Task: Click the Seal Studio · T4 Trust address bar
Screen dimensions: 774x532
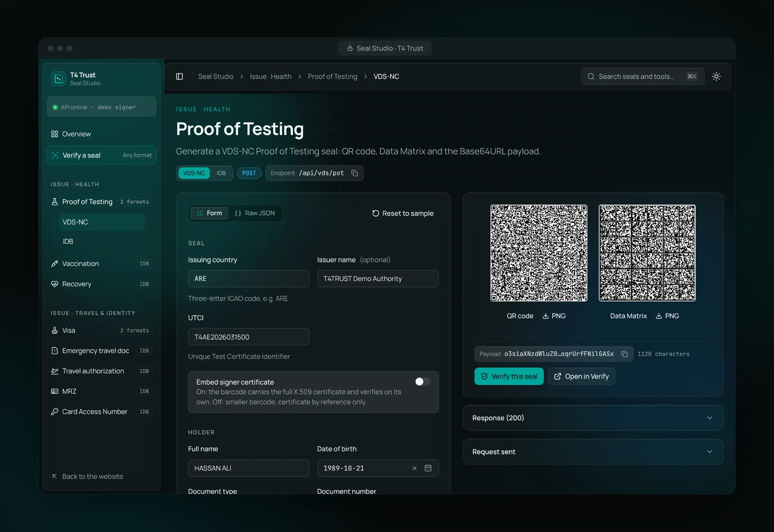Action: click(x=385, y=48)
